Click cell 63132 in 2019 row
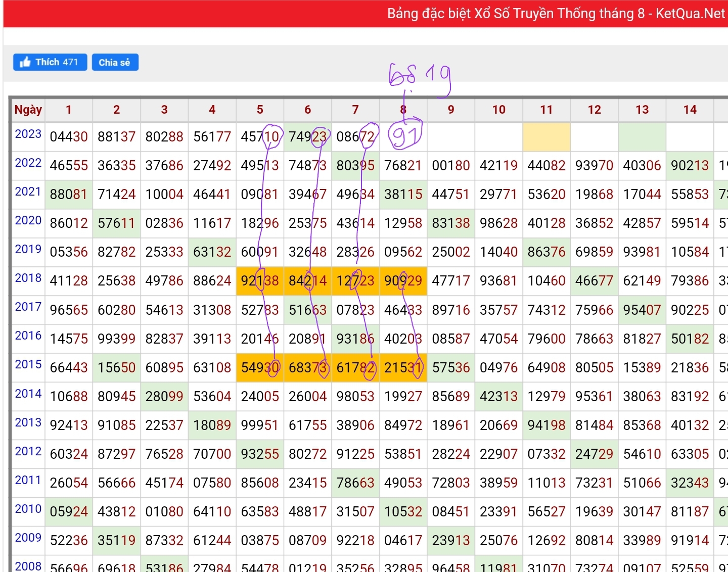The image size is (728, 572). click(212, 252)
